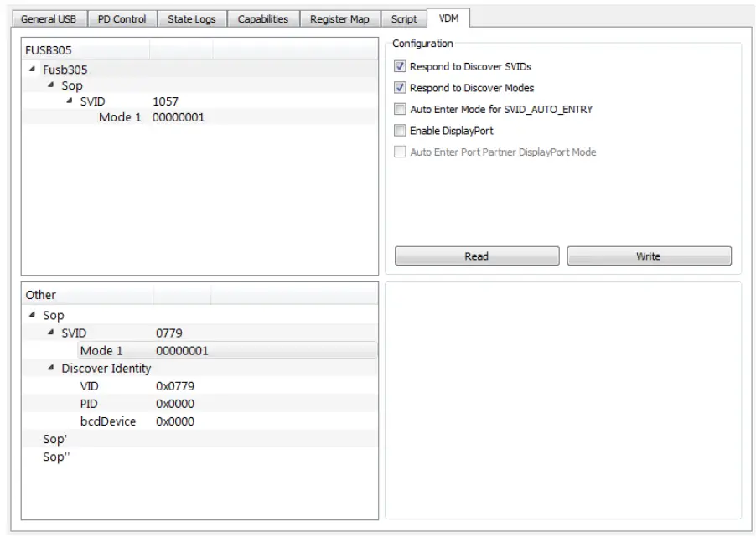Uncheck Respond to Discover Modes

coord(400,87)
